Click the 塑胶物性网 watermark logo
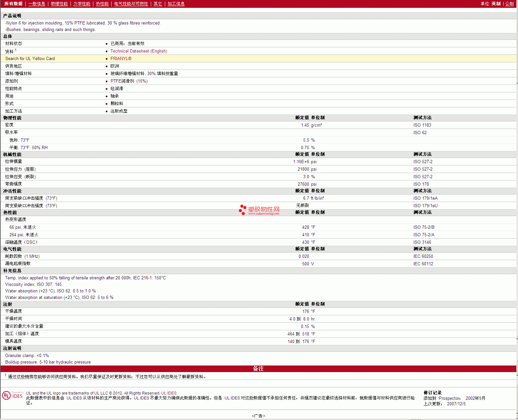Screen dimensions: 518x420 259,210
